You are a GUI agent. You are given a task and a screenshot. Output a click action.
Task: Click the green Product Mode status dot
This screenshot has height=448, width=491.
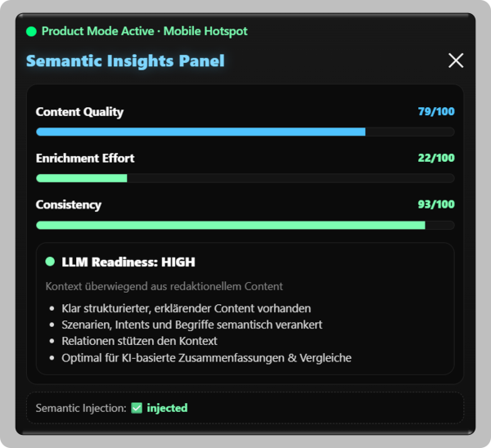31,32
